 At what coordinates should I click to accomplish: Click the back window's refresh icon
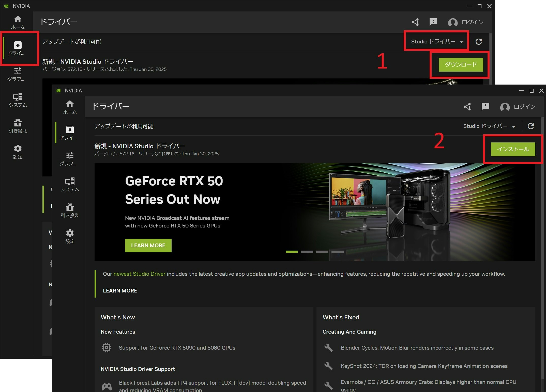click(x=479, y=42)
